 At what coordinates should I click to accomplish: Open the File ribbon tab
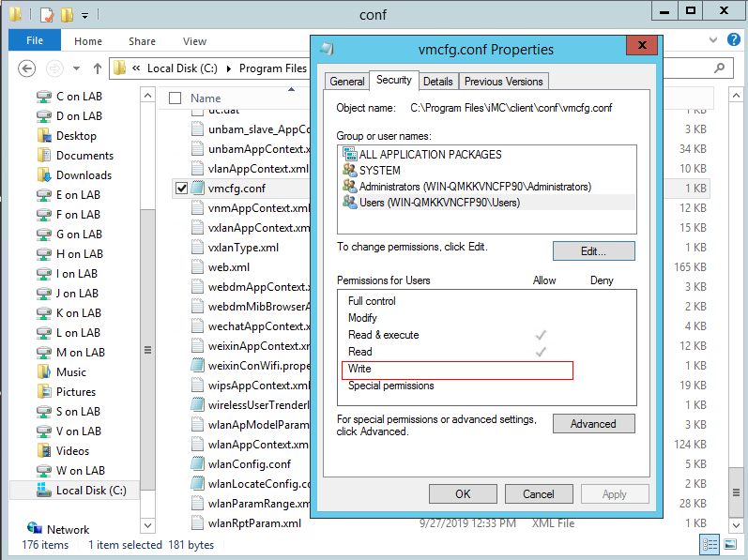pos(35,40)
